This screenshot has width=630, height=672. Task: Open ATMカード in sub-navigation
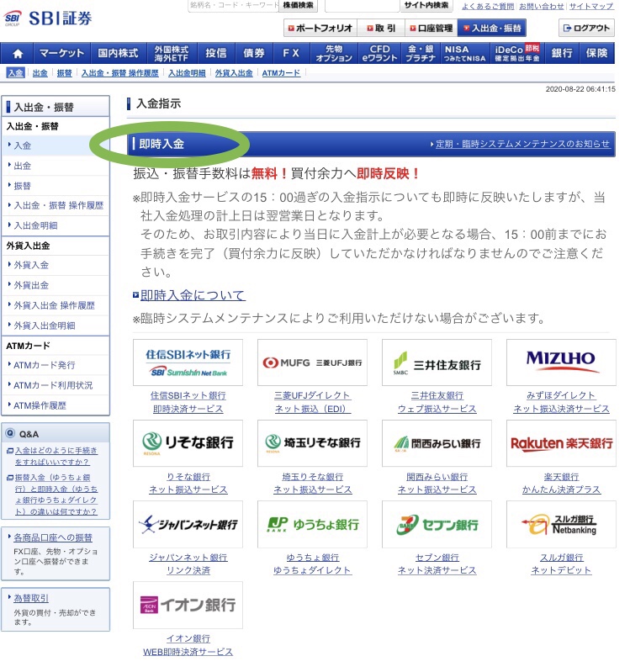(x=281, y=73)
